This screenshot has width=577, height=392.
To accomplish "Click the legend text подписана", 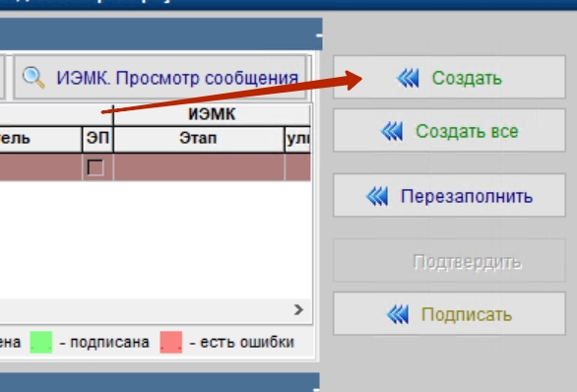I will 109,343.
